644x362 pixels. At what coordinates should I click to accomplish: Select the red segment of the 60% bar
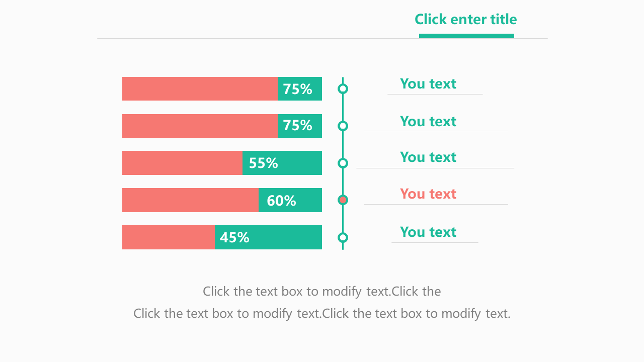pos(190,200)
